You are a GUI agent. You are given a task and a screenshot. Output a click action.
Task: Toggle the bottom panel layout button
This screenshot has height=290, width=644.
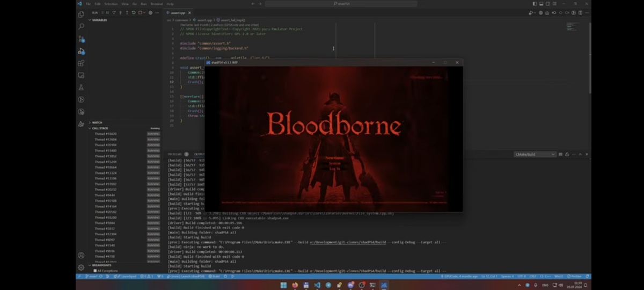[x=541, y=4]
